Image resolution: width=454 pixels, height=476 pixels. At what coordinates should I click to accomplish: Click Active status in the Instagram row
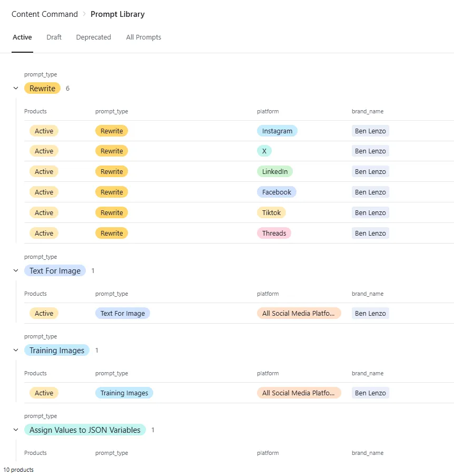44,131
